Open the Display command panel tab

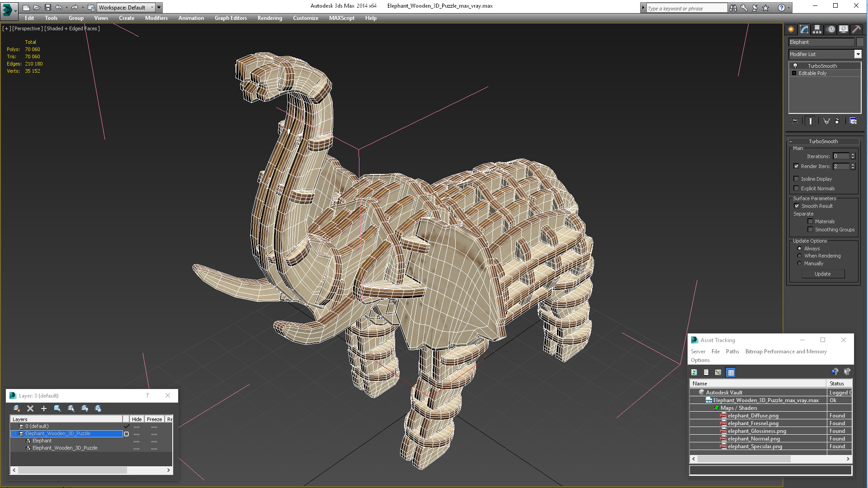[x=844, y=29]
